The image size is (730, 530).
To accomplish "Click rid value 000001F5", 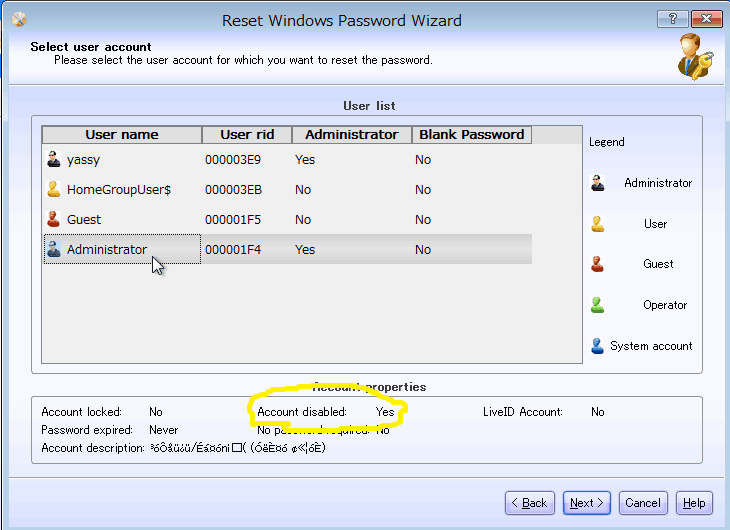I will tap(233, 219).
